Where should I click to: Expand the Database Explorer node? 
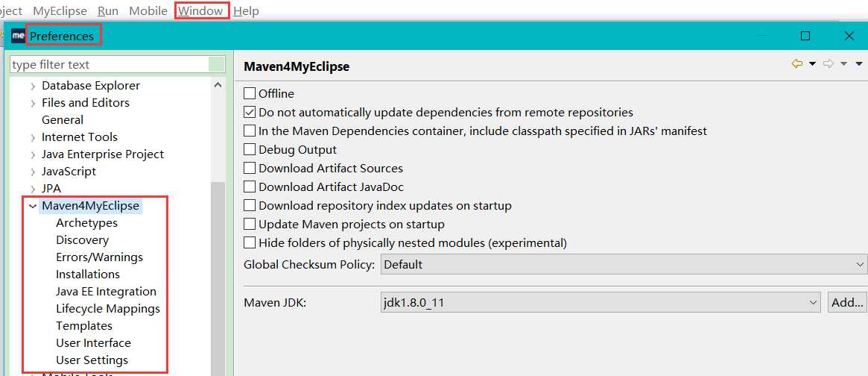(x=33, y=86)
